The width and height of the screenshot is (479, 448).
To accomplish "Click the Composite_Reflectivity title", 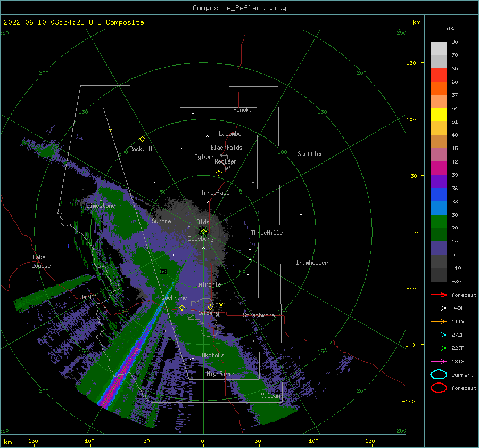I will point(240,8).
